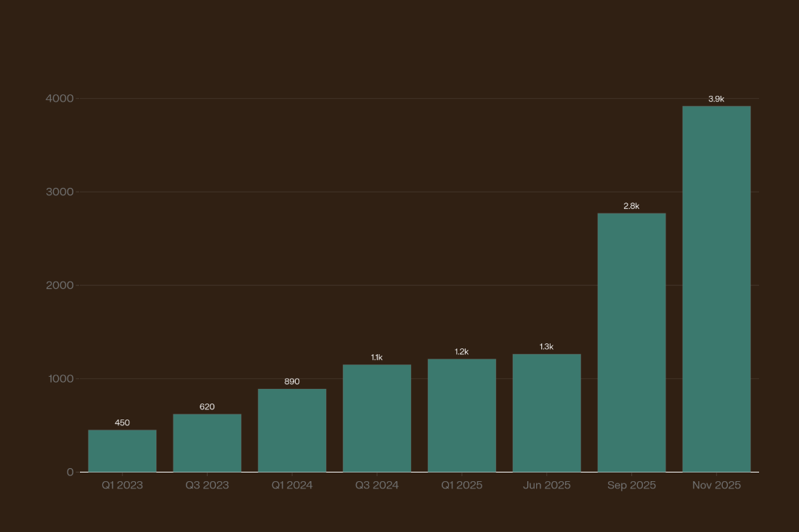This screenshot has width=799, height=532.
Task: Select the 890 data label
Action: coord(292,381)
